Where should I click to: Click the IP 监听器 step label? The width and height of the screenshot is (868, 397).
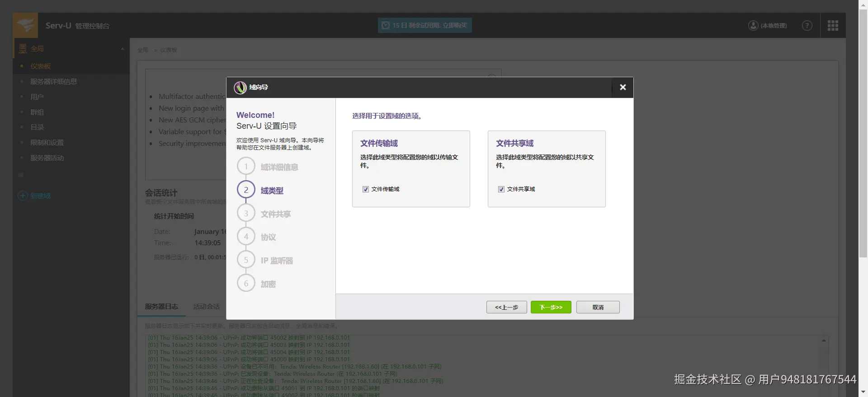pos(277,261)
